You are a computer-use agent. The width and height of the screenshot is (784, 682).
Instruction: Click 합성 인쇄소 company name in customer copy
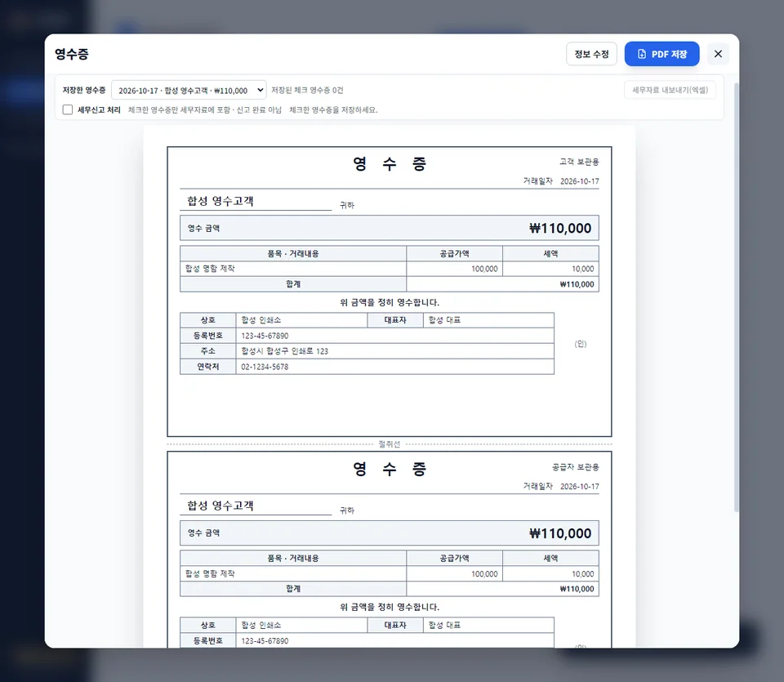coord(261,320)
